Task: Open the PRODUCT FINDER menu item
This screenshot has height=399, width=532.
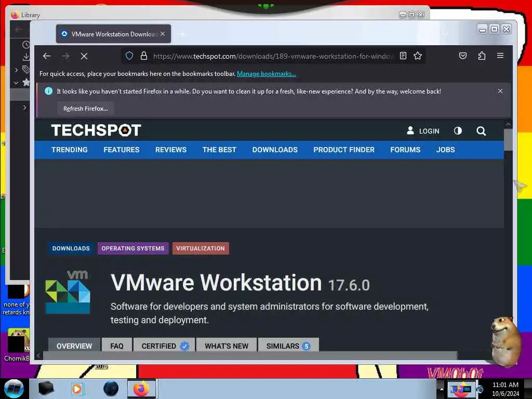Action: tap(344, 150)
